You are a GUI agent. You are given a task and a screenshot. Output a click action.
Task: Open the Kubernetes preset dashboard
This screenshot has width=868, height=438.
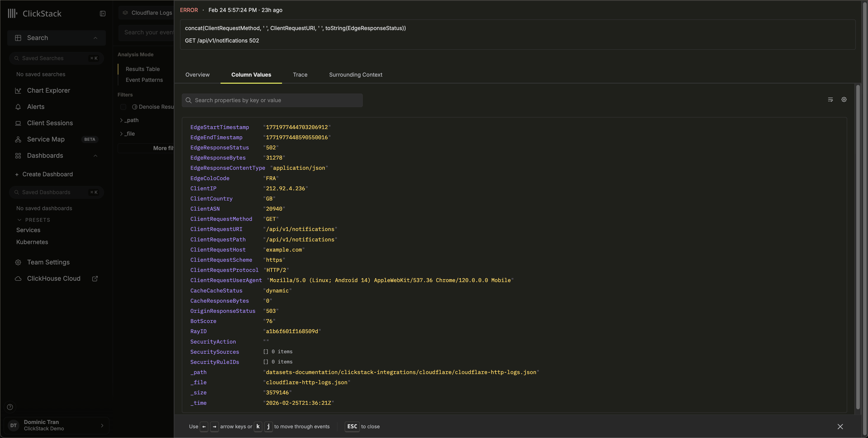point(32,242)
